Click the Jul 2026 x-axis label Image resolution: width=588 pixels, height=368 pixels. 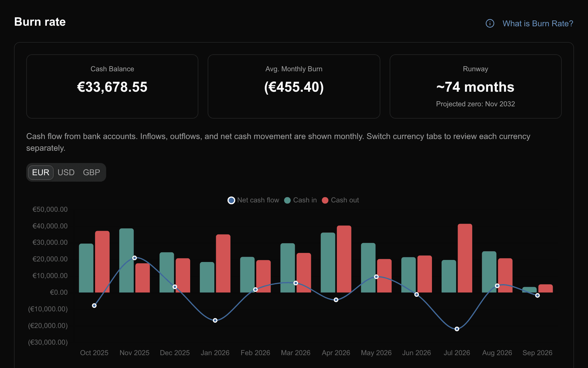pyautogui.click(x=457, y=353)
